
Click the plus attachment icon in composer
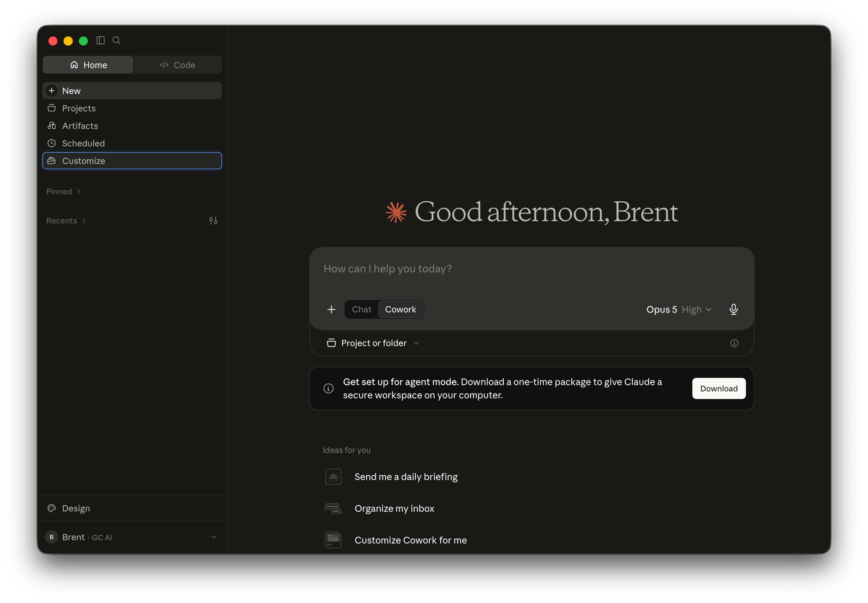point(331,309)
